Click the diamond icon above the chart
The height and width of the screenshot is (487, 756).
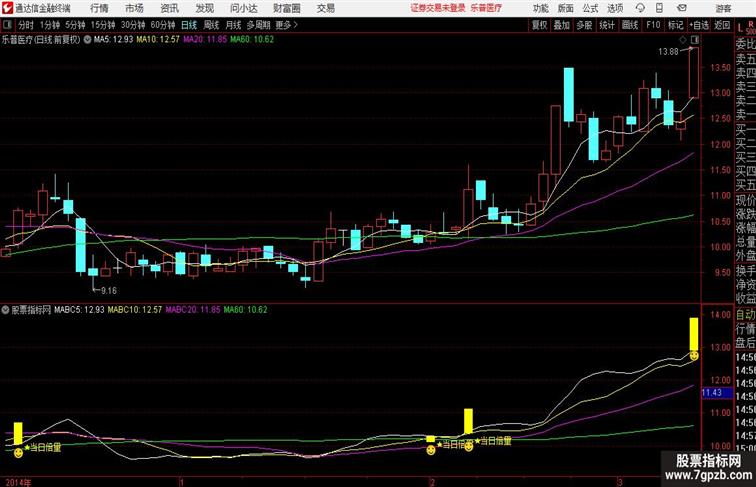(x=683, y=40)
